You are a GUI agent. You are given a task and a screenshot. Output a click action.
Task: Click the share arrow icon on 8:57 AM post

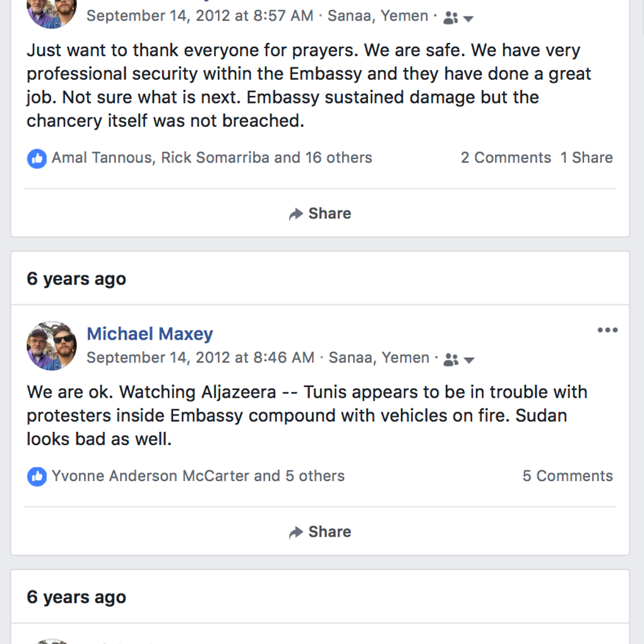(x=295, y=214)
